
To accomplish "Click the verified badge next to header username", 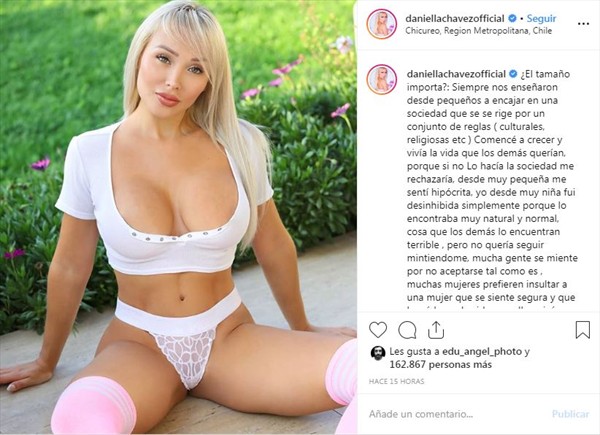I will [512, 18].
